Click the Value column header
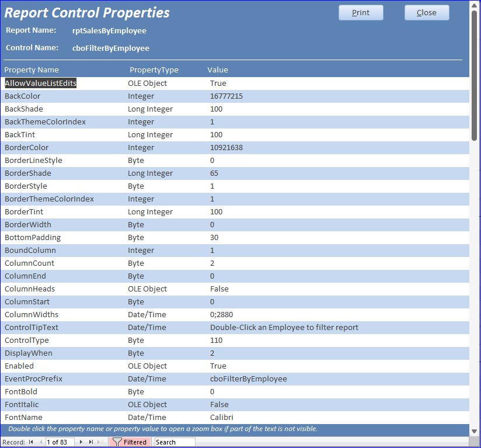481x448 pixels. pyautogui.click(x=218, y=70)
